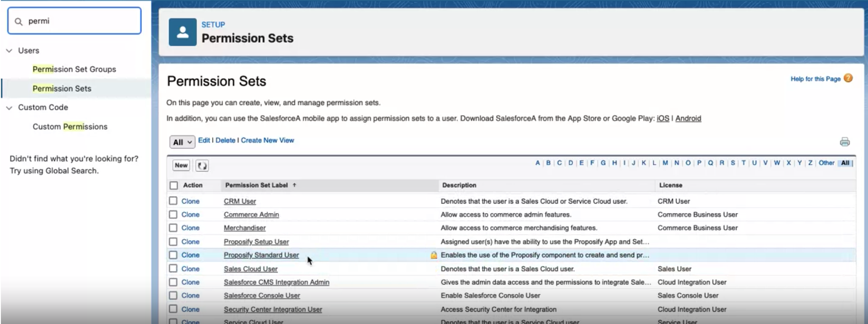
Task: Filter list by letter M
Action: [x=665, y=163]
